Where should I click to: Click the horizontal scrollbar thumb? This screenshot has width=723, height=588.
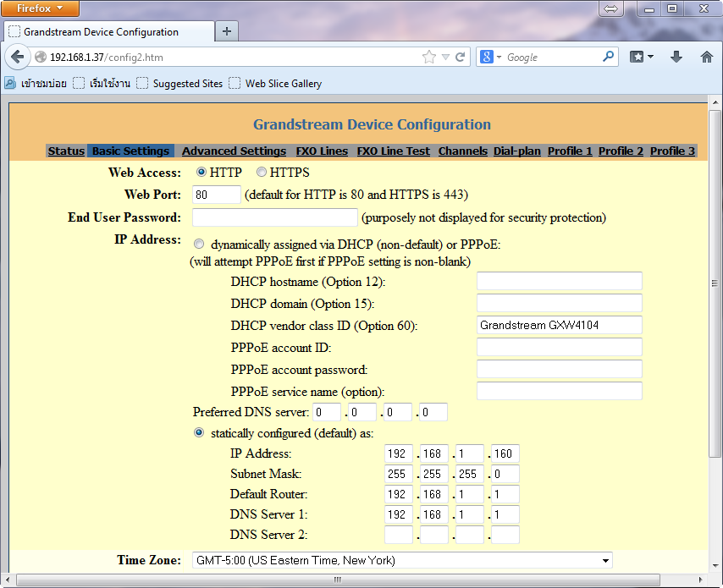tap(338, 580)
